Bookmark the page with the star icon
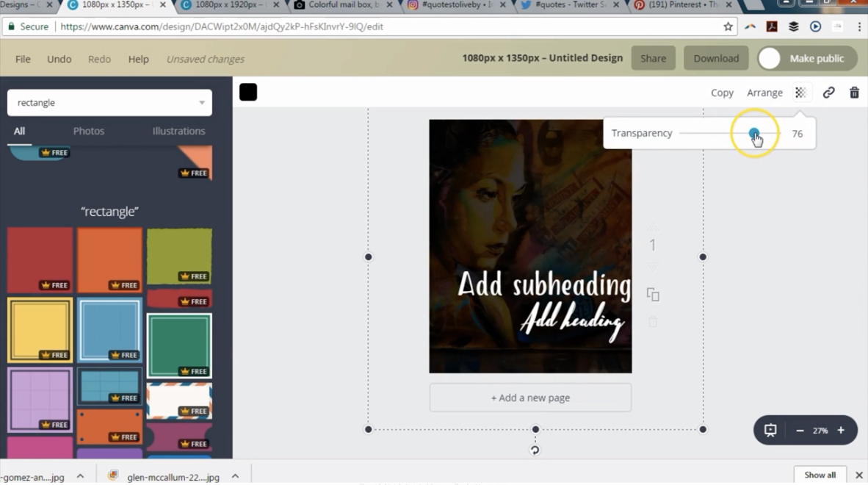The width and height of the screenshot is (868, 485). pos(727,26)
